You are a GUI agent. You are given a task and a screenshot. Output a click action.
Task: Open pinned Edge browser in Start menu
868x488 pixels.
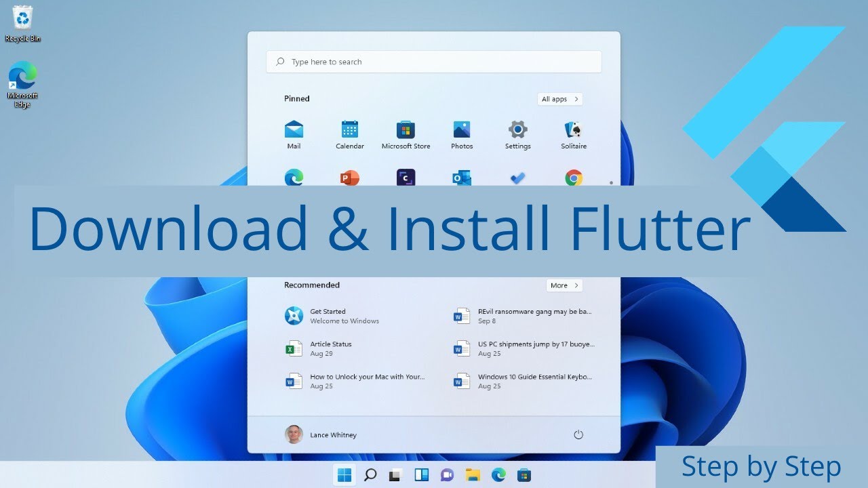[294, 178]
